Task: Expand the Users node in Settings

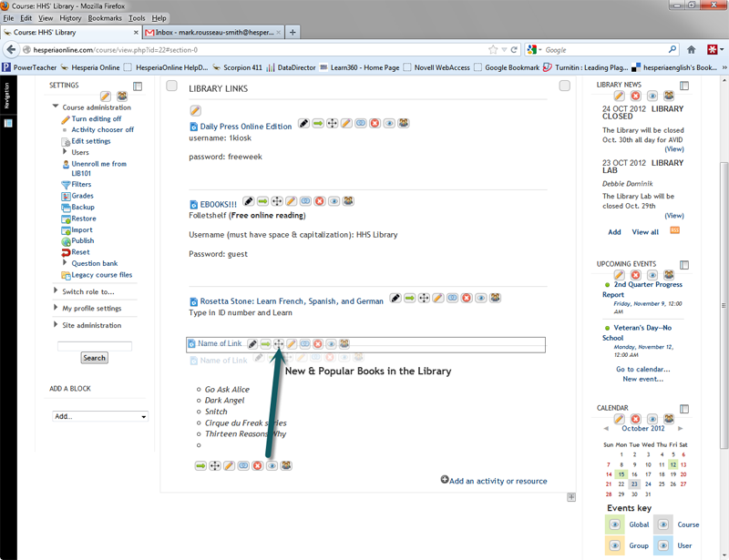Action: (x=65, y=151)
